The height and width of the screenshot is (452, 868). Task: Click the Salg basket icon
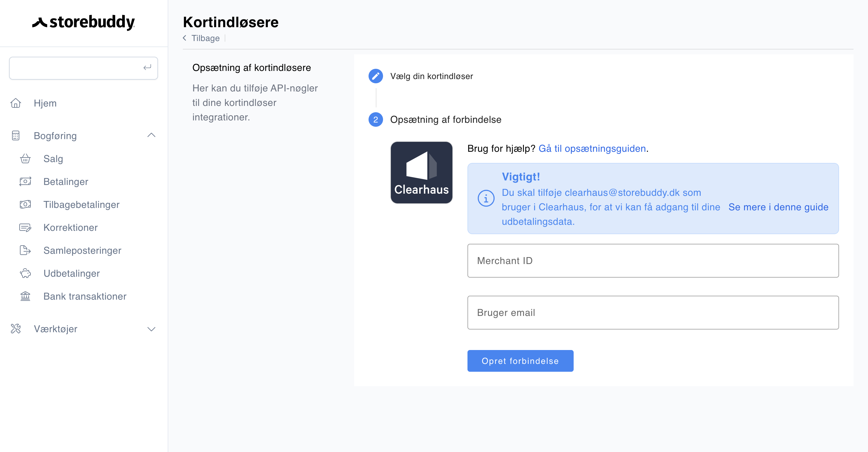[x=25, y=158]
